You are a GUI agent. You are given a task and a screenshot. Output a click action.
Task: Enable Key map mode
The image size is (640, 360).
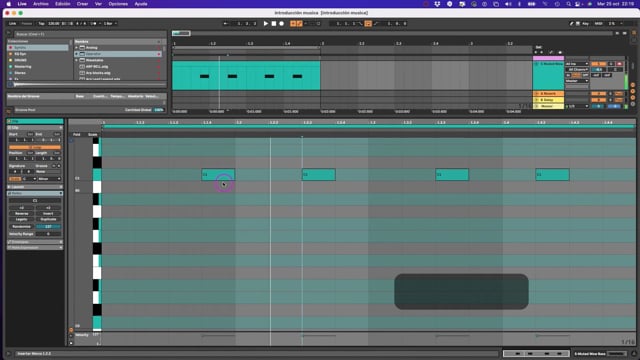point(585,24)
